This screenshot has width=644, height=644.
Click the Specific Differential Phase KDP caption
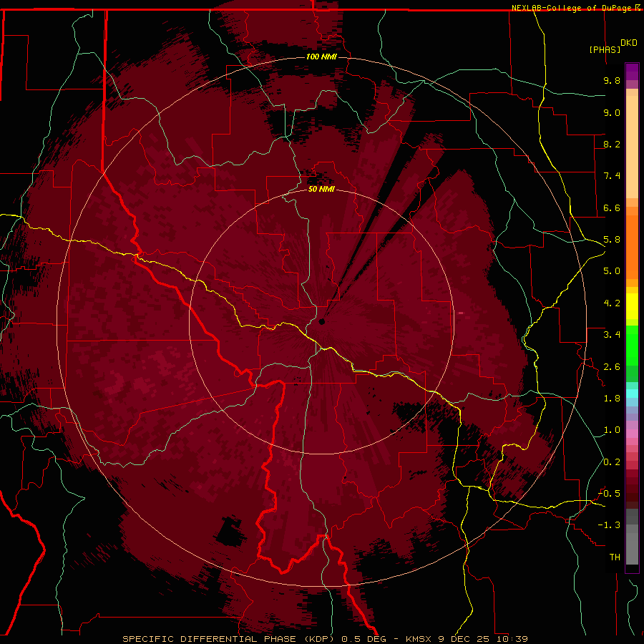point(326,639)
